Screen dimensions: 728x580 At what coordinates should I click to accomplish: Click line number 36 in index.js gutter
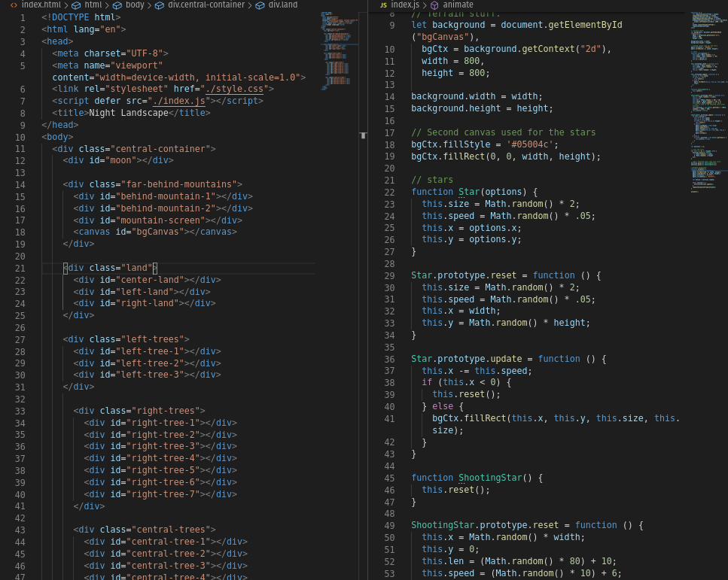coord(389,359)
